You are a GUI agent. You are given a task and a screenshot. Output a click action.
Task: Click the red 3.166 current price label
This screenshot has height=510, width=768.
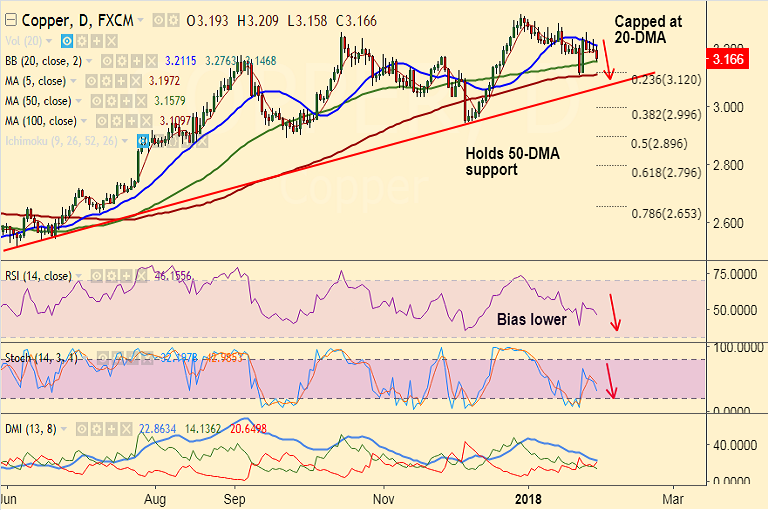(x=728, y=59)
